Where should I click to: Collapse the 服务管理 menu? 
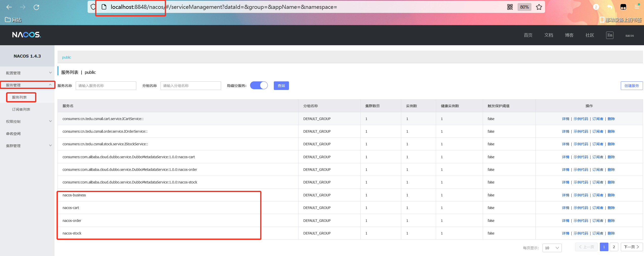point(27,85)
